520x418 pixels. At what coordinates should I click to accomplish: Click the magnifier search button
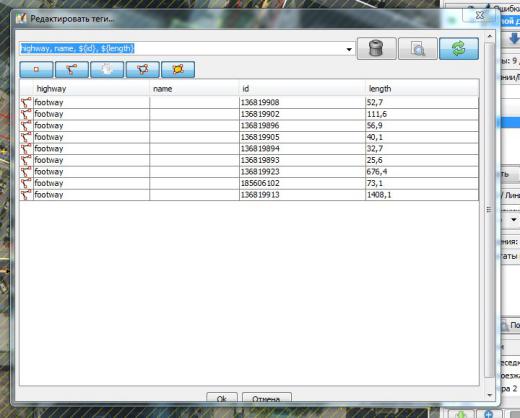(418, 49)
